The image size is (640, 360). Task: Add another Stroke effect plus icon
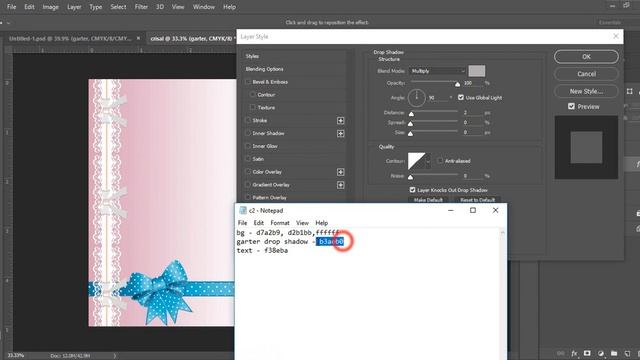(340, 120)
